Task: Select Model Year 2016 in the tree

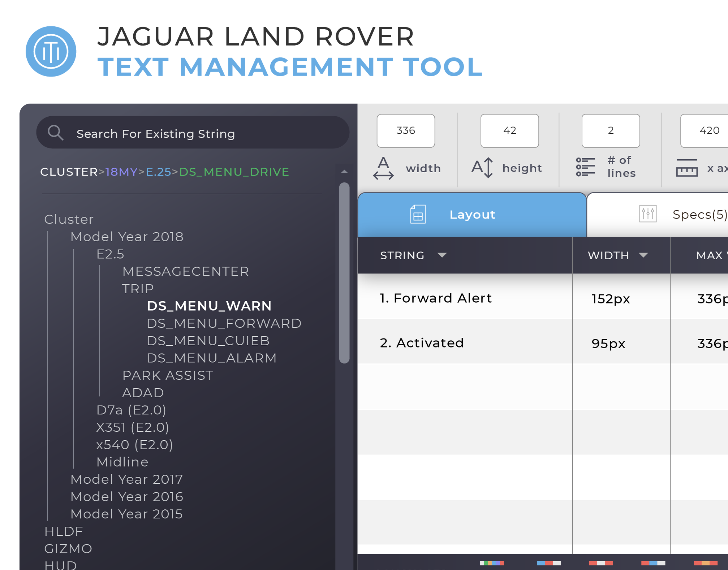Action: click(127, 497)
